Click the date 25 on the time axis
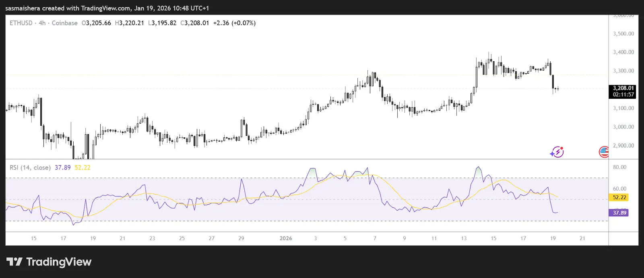Viewport: 644px width, 278px height. (x=182, y=238)
